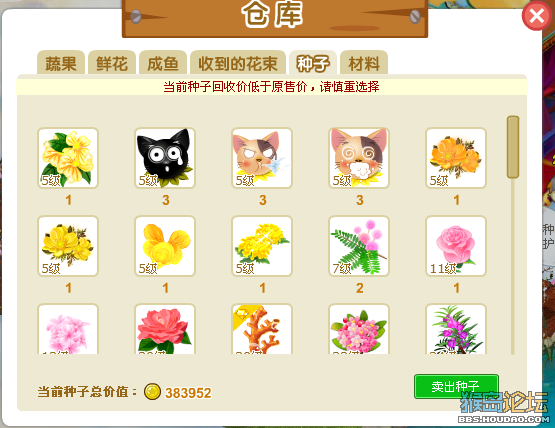The height and width of the screenshot is (428, 555).
Task: Choose the purple orchid plant seed
Action: pos(456,329)
